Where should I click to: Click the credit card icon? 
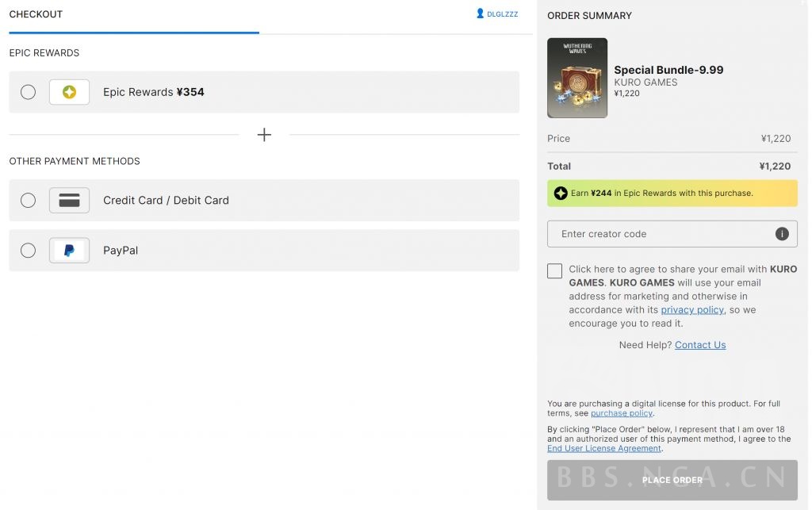[x=69, y=201]
